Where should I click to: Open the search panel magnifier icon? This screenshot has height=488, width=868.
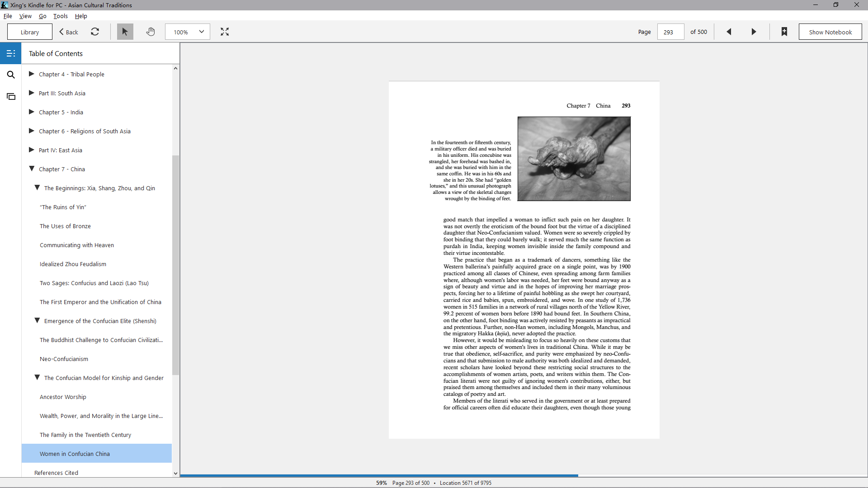click(x=11, y=75)
